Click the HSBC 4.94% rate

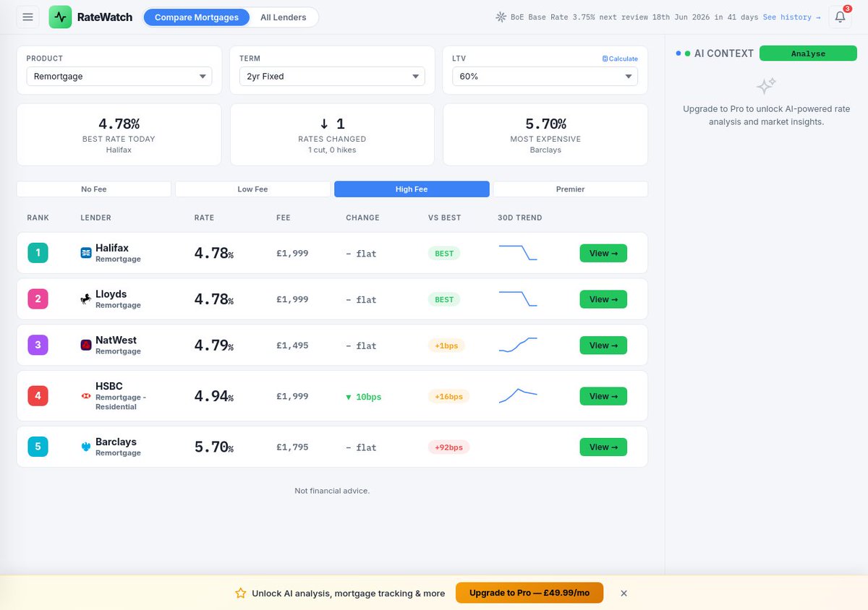pyautogui.click(x=214, y=396)
